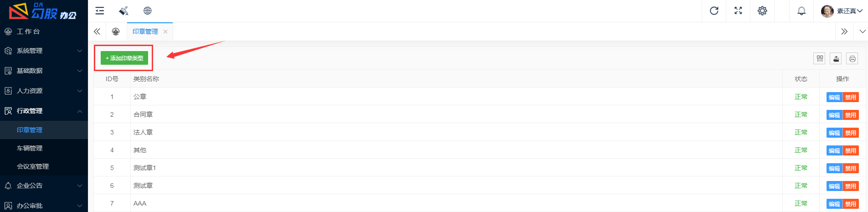This screenshot has height=212, width=868.
Task: Click the theme paintbrush icon in header
Action: click(x=123, y=11)
